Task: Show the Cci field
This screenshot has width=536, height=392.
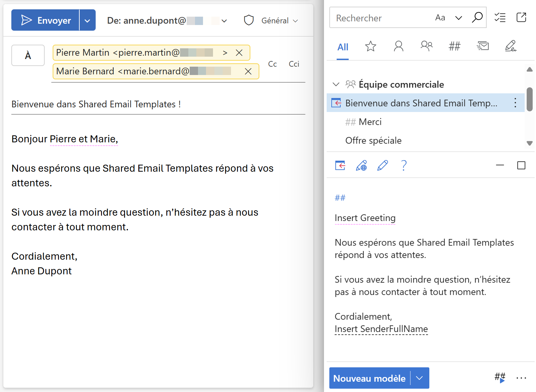Action: [x=294, y=64]
